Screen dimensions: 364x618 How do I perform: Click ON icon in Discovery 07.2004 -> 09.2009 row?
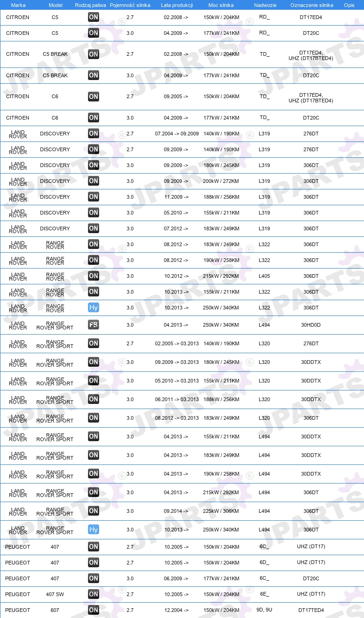[x=94, y=134]
